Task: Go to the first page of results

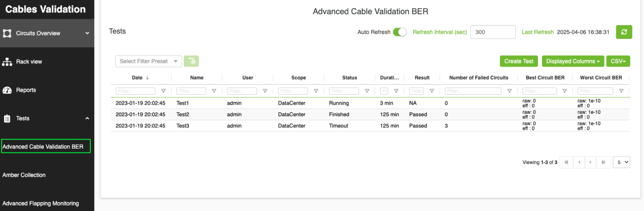Action: pos(566,162)
